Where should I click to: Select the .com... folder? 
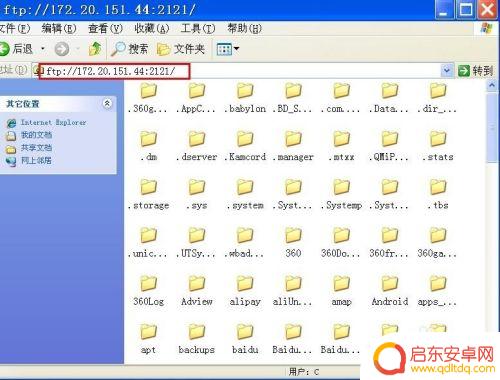point(341,98)
